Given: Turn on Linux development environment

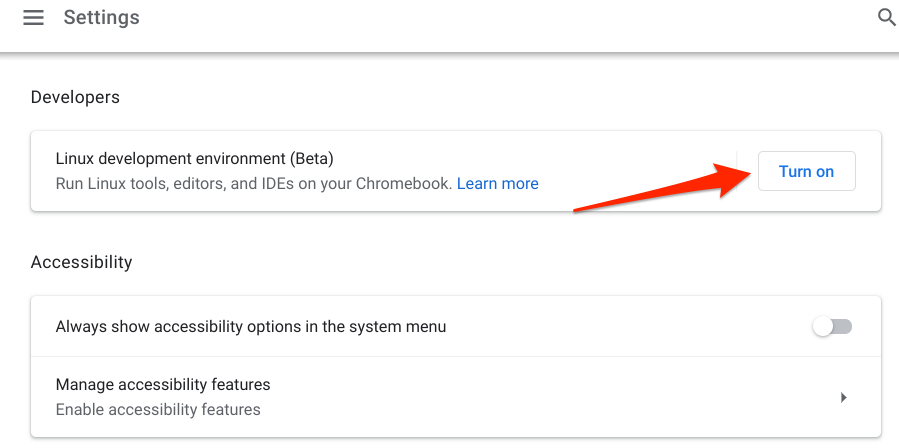Looking at the screenshot, I should pos(806,171).
